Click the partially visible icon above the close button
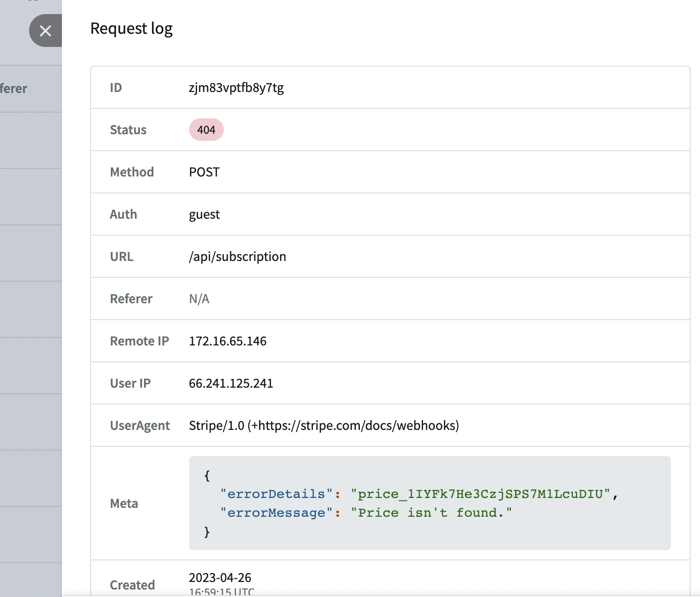This screenshot has width=700, height=597. [x=32, y=2]
